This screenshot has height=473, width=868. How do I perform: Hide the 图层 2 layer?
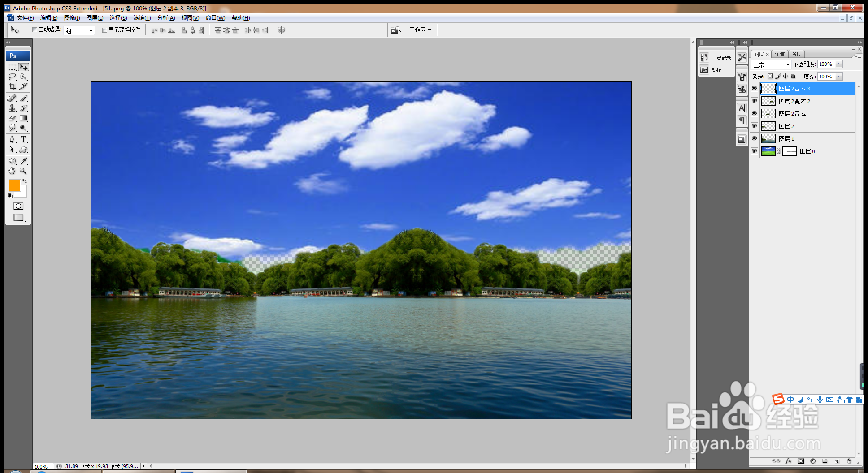(755, 126)
